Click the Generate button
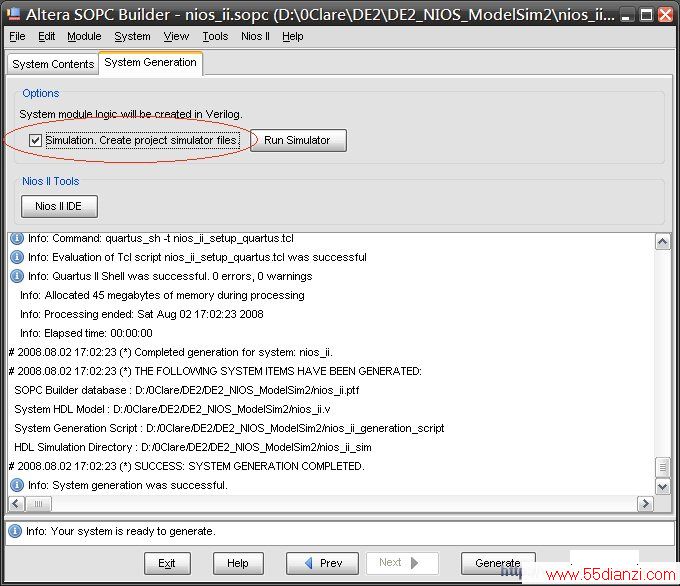 [x=498, y=563]
